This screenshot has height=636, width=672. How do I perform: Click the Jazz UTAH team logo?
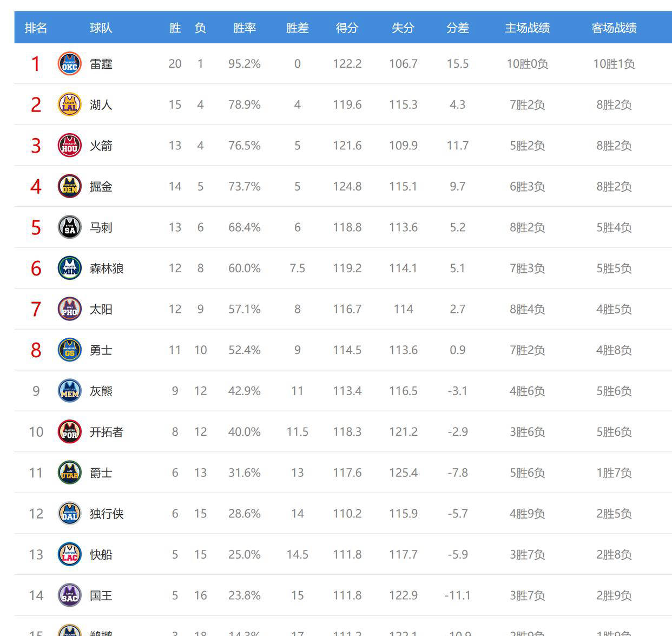pos(69,473)
